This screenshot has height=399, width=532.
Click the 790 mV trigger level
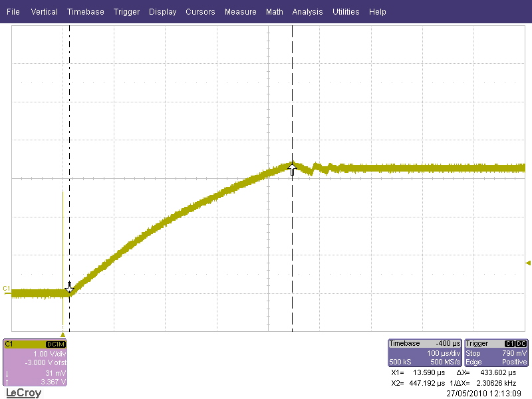pos(514,353)
